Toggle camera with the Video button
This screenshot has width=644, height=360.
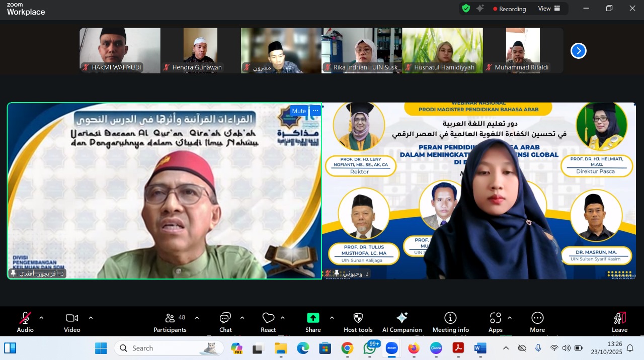coord(72,322)
